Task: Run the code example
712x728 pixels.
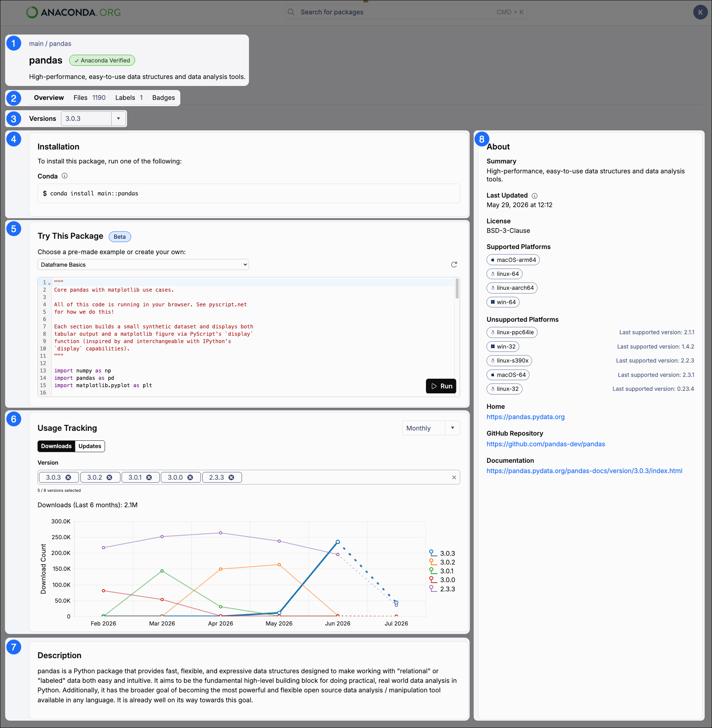Action: click(441, 386)
